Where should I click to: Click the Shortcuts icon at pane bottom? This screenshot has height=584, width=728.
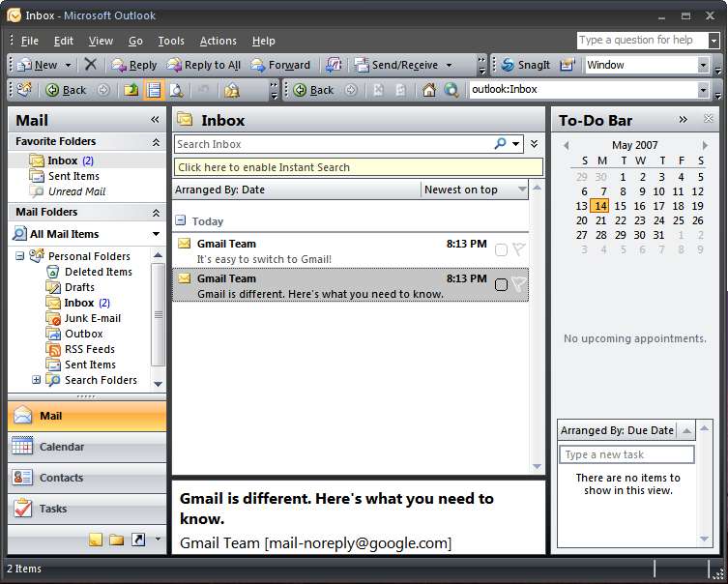coord(138,540)
